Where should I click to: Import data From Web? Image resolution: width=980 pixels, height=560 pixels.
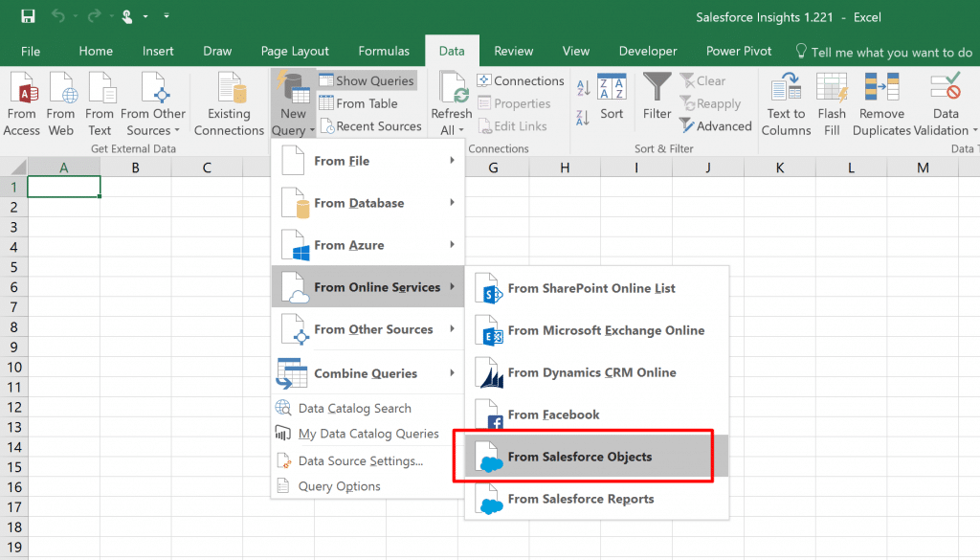pos(60,103)
